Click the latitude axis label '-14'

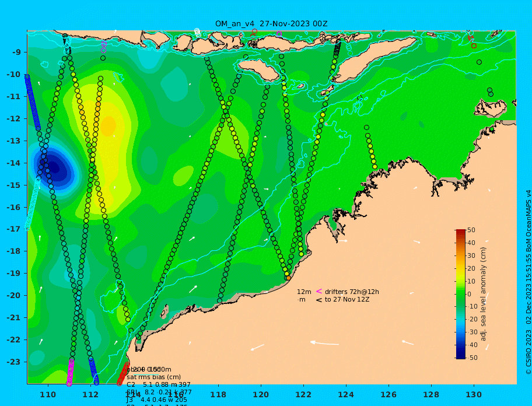(13, 163)
